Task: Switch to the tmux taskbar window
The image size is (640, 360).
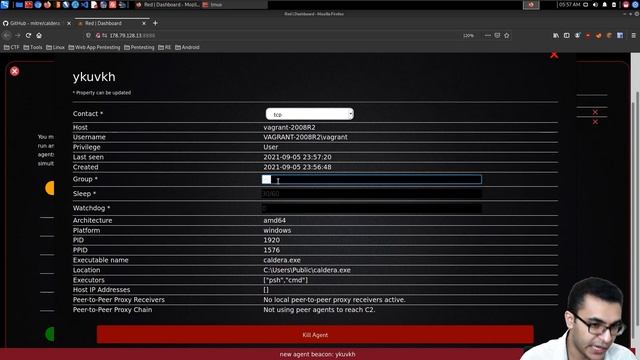Action: pos(213,5)
